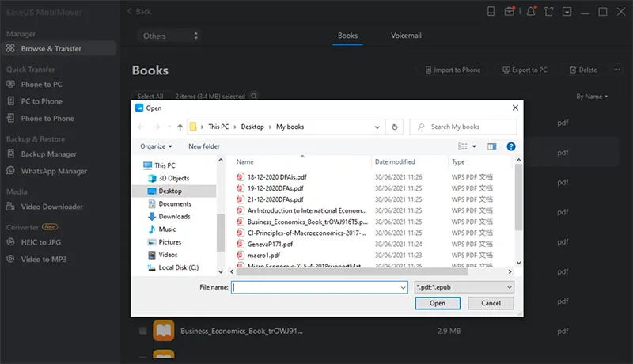
Task: Toggle the preview pane icon
Action: [491, 146]
